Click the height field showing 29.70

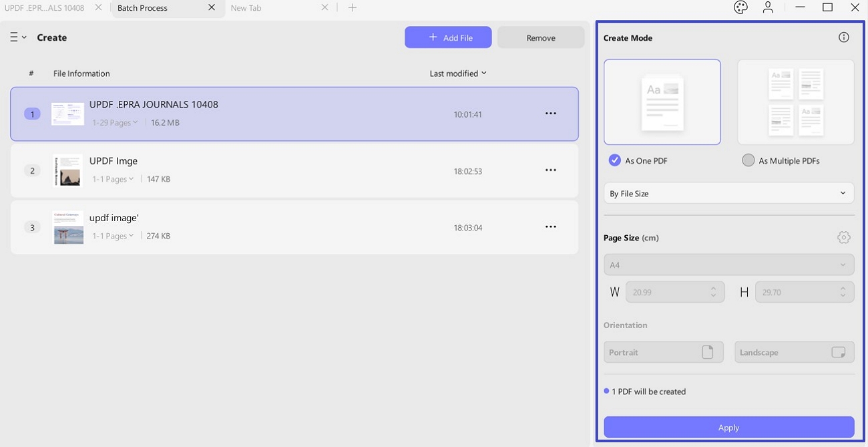pyautogui.click(x=805, y=292)
